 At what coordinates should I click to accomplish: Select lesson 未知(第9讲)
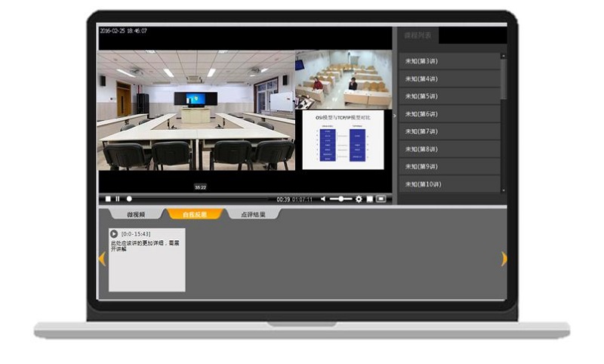coord(449,166)
